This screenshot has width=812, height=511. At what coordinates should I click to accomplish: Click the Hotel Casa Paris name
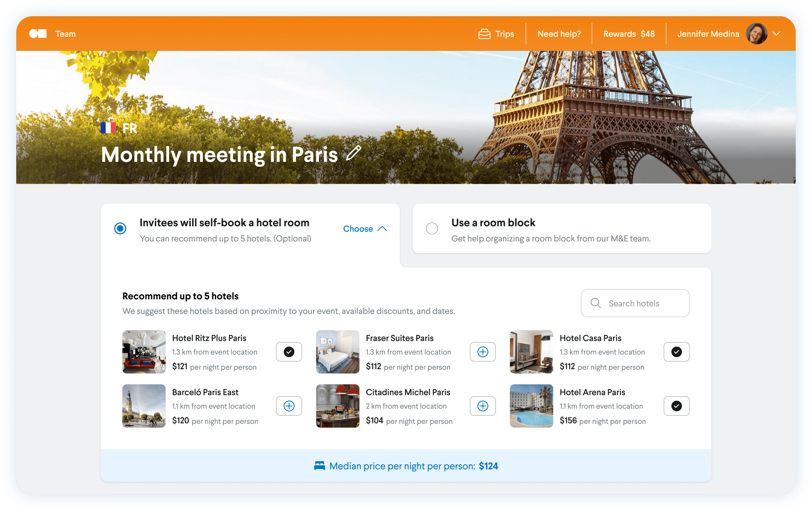pyautogui.click(x=590, y=338)
